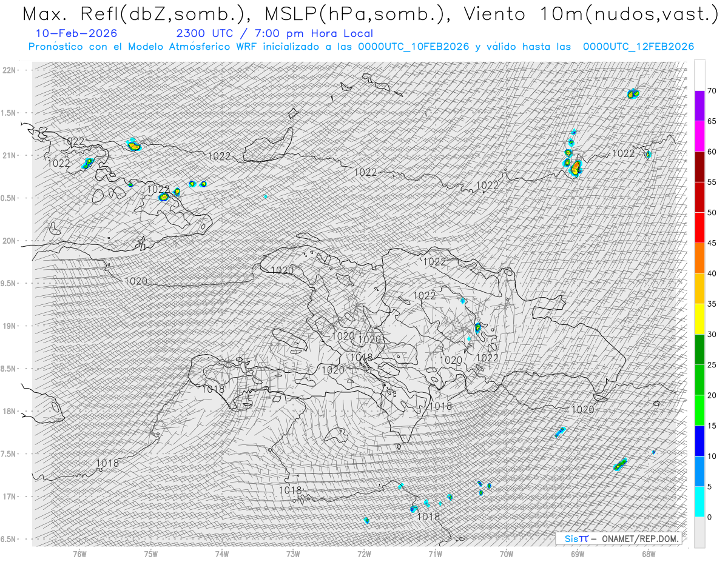Screen dimensions: 728x562
Task: Click the longitude axis label '70W'
Action: point(507,554)
